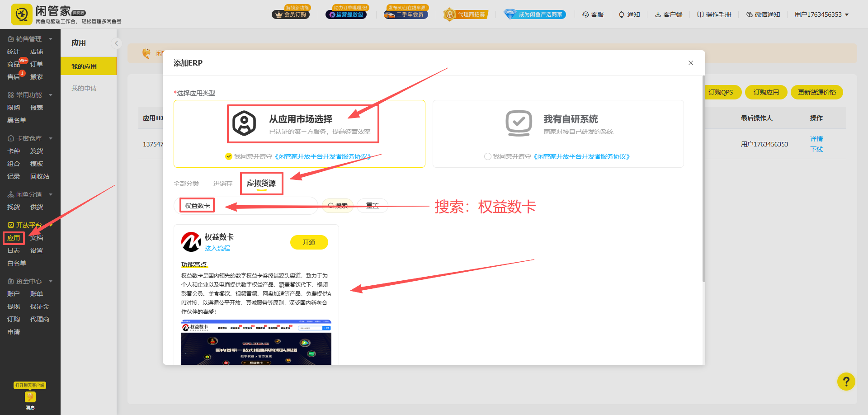Collapse the 开放平台 sidebar section

tap(51, 225)
